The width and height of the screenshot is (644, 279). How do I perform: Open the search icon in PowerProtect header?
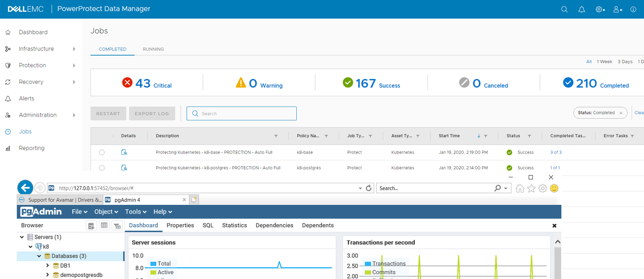[x=564, y=9]
